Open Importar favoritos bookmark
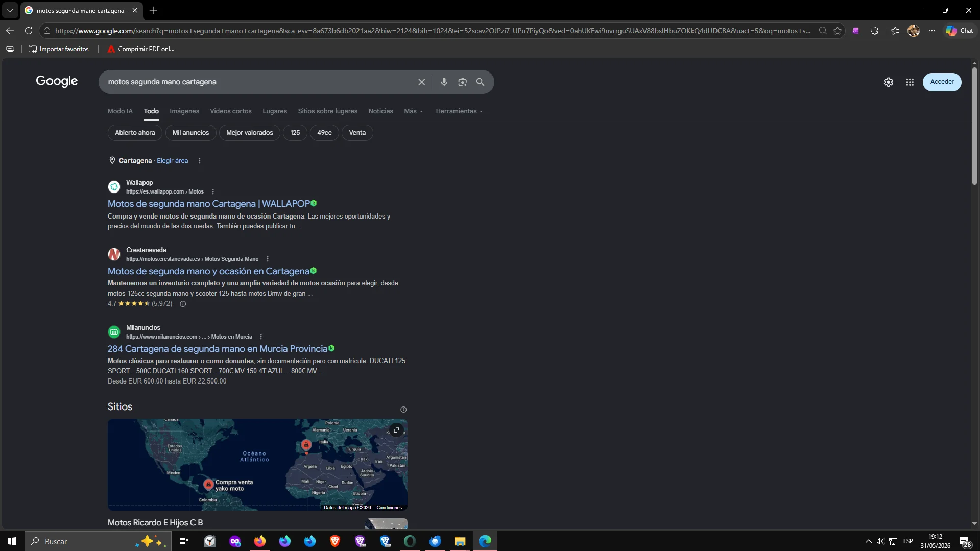980x551 pixels. tap(59, 49)
